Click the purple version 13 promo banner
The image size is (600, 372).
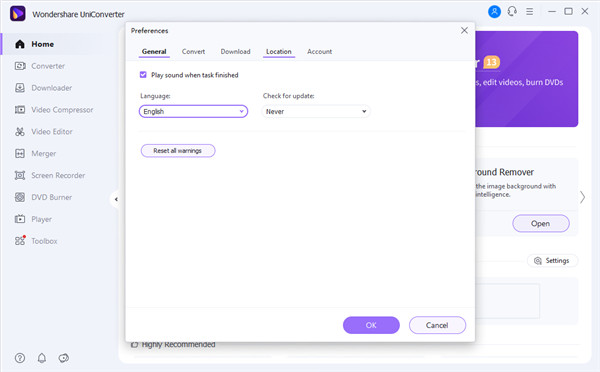527,79
